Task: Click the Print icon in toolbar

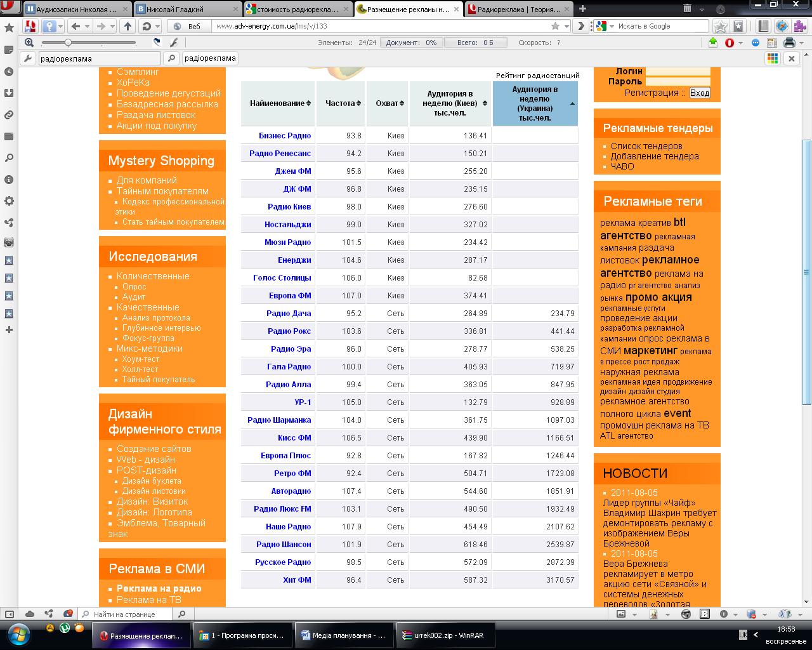Action: (x=789, y=43)
